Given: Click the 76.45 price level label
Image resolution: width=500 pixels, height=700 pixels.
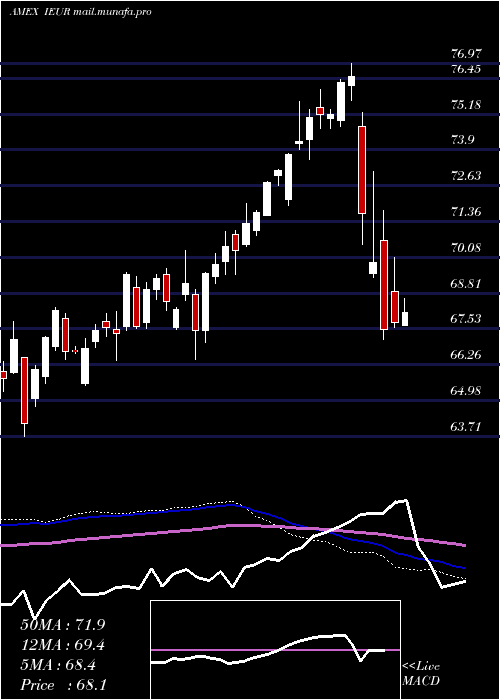Looking at the screenshot, I should [x=466, y=69].
